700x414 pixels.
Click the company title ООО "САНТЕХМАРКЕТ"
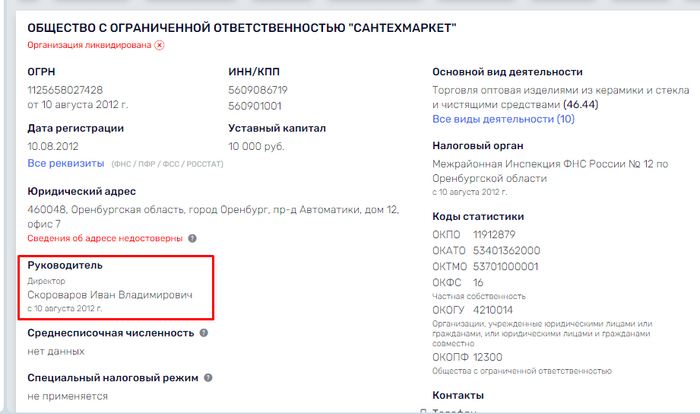pyautogui.click(x=242, y=28)
